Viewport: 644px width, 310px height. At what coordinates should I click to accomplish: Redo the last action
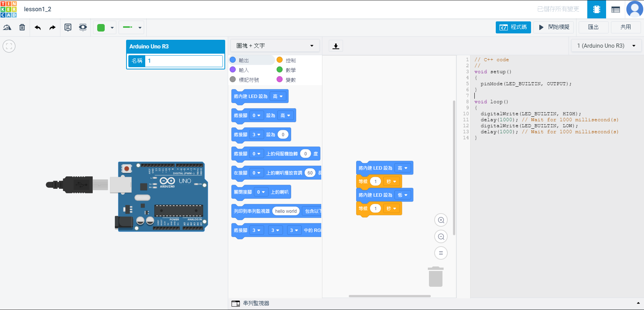pyautogui.click(x=53, y=27)
